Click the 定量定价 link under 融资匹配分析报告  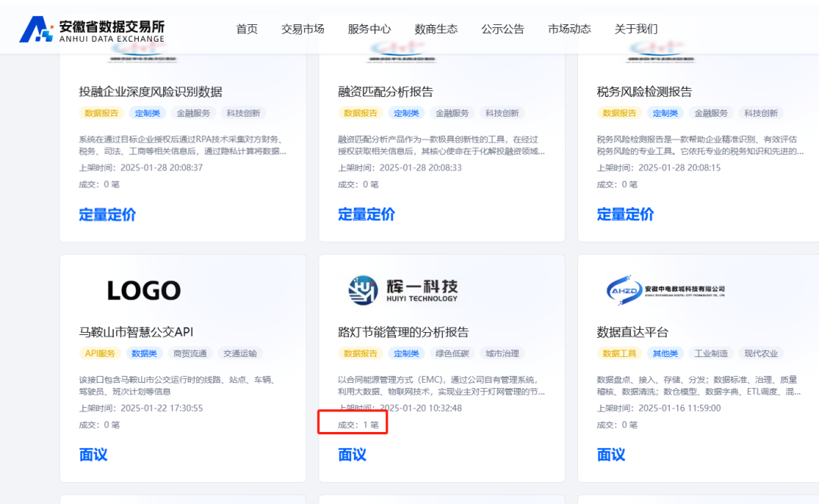click(x=366, y=214)
